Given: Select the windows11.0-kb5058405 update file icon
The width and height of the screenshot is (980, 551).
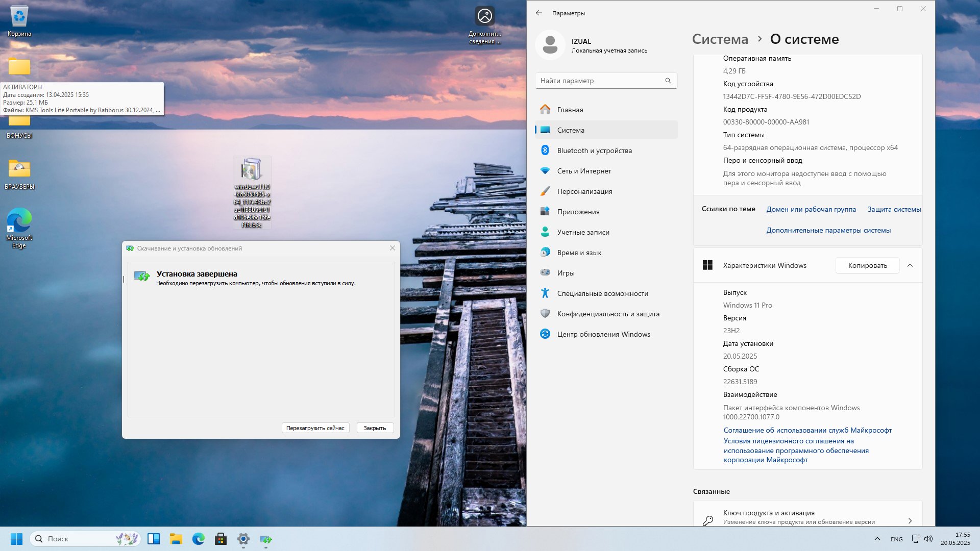Looking at the screenshot, I should 252,170.
